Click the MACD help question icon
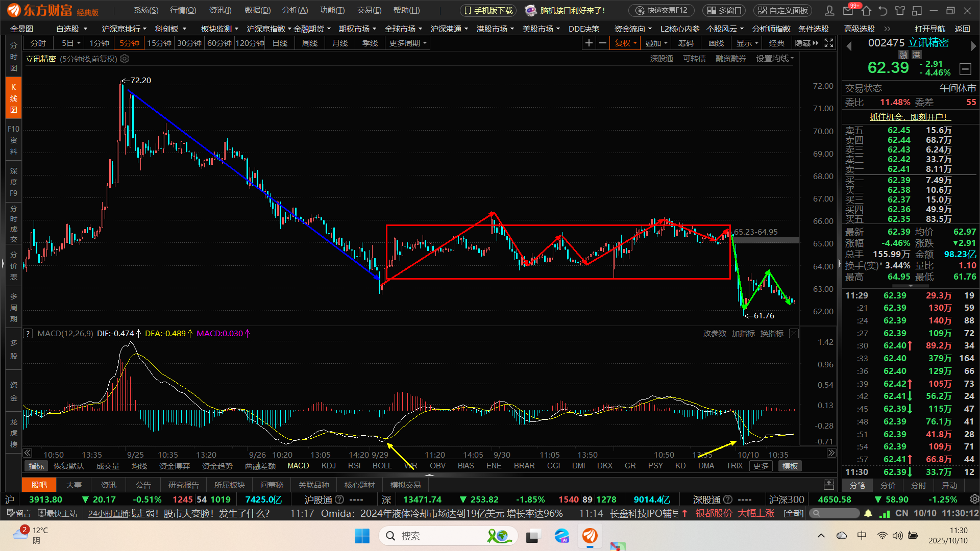 (x=28, y=334)
